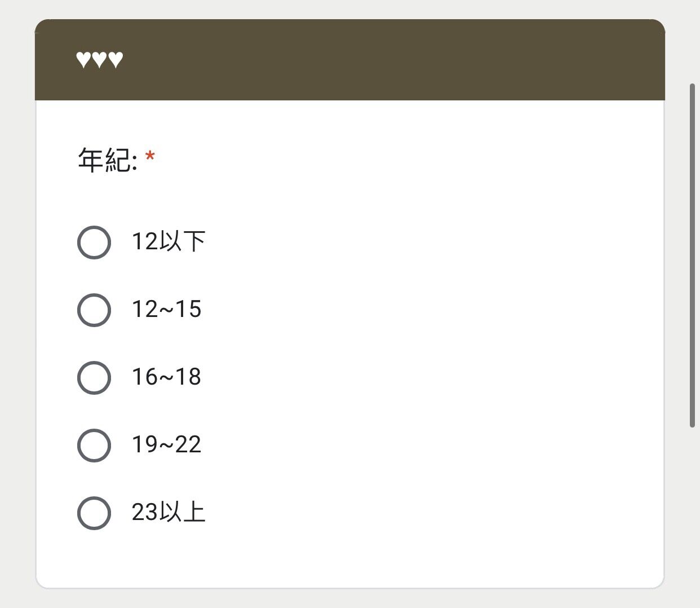The width and height of the screenshot is (700, 608).
Task: Click the red required asterisk
Action: pyautogui.click(x=150, y=156)
